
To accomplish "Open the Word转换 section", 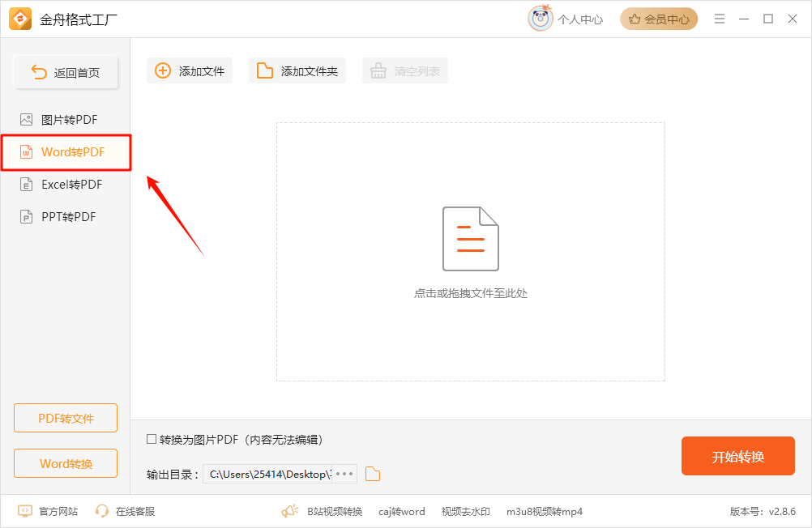I will point(66,463).
